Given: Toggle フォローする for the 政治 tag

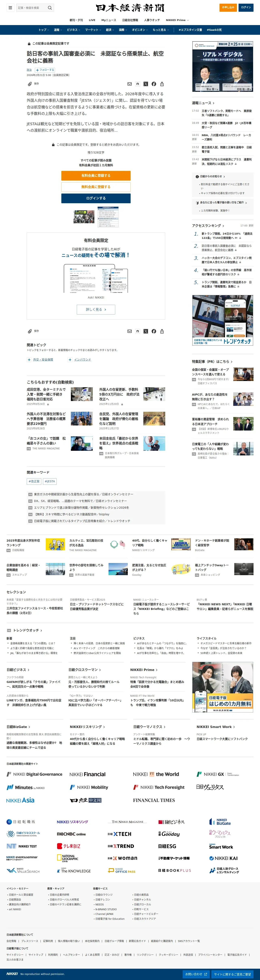Looking at the screenshot, I should (45, 70).
